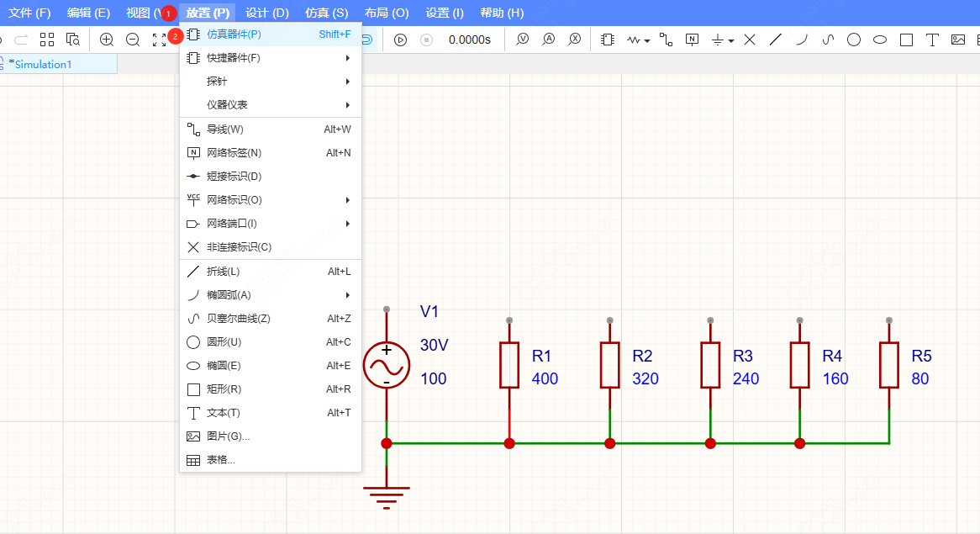Screen dimensions: 980x534
Task: Click the zoom to fit icon
Action: pos(159,39)
